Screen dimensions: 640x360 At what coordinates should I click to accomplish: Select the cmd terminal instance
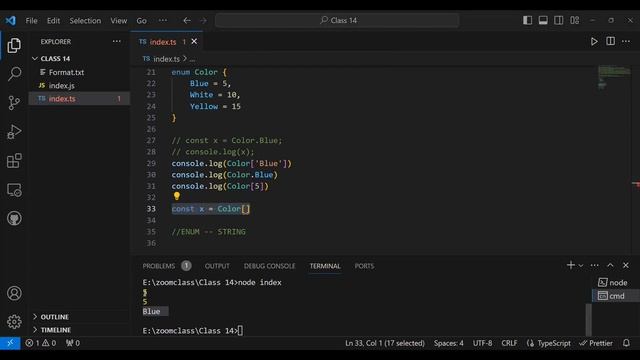616,296
